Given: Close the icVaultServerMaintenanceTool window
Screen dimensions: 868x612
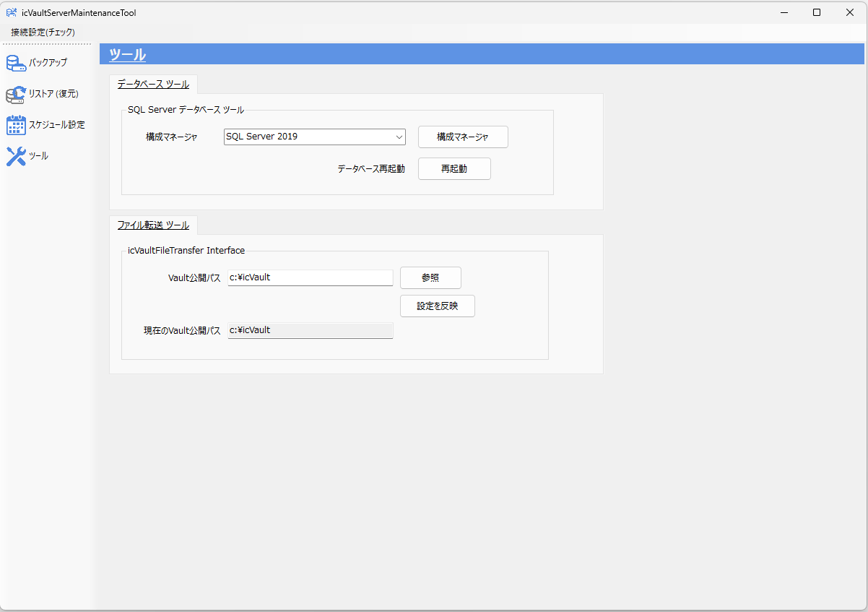Looking at the screenshot, I should (x=850, y=12).
